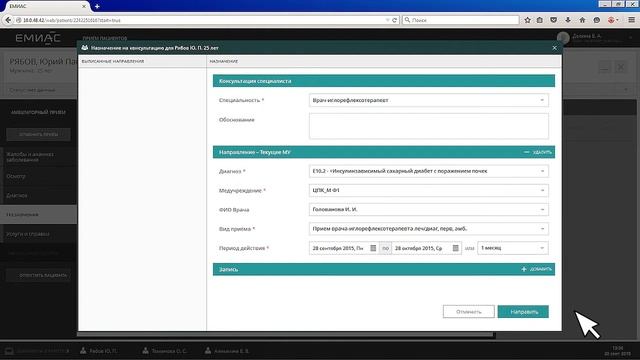Click the Отменить button in the dialog
Image resolution: width=640 pixels, height=360 pixels.
(469, 312)
